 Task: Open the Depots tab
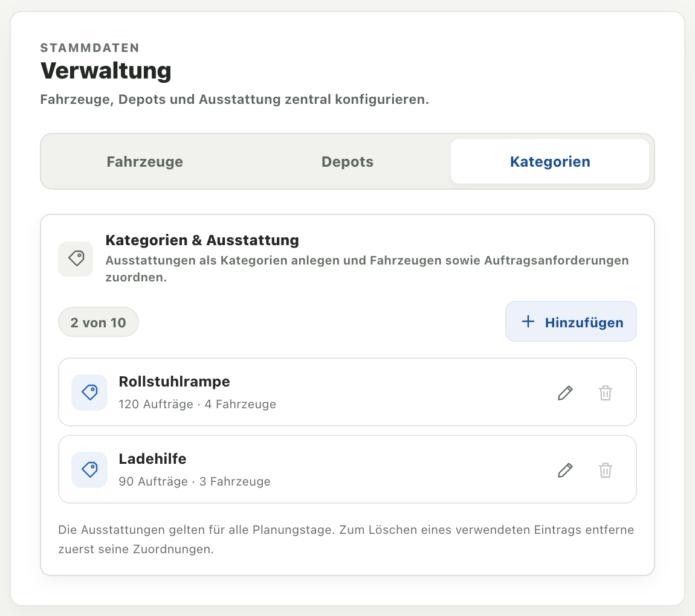click(347, 162)
